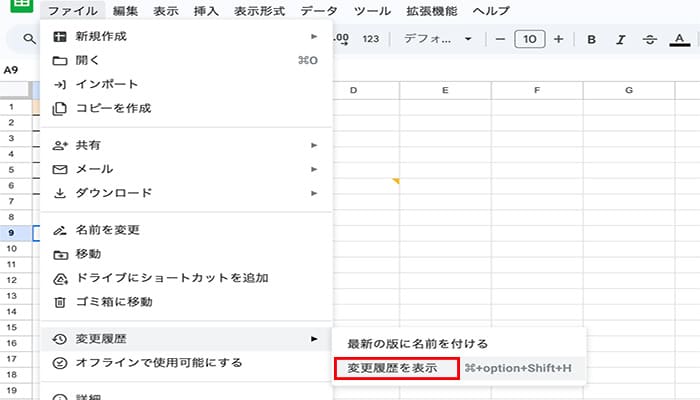Toggle bold formatting with the B icon
This screenshot has width=700, height=400.
pyautogui.click(x=592, y=40)
